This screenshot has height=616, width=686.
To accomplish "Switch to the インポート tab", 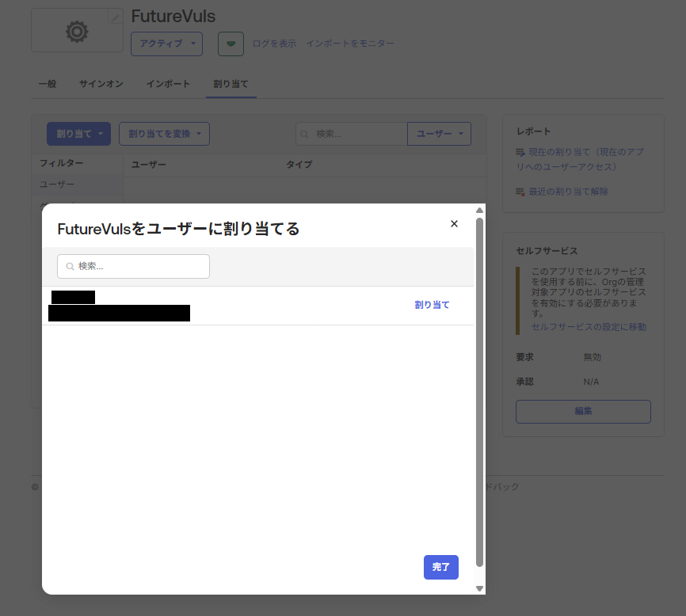I will [x=168, y=83].
